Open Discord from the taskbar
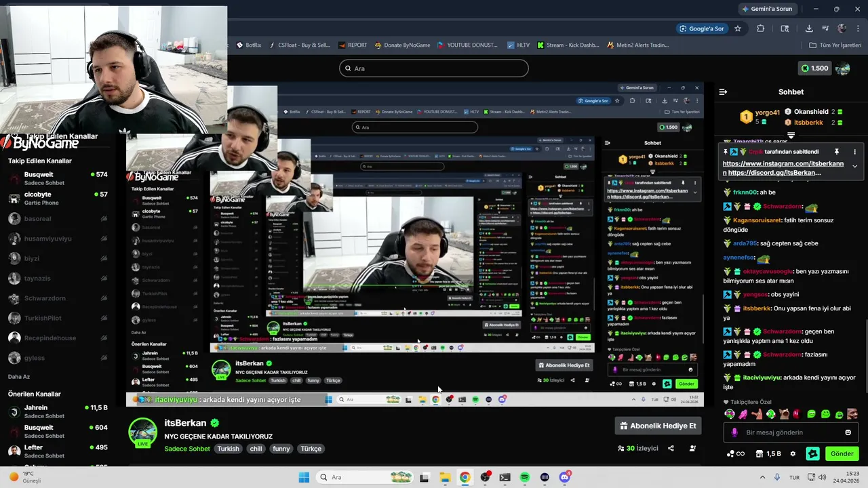This screenshot has width=868, height=488. (x=565, y=477)
